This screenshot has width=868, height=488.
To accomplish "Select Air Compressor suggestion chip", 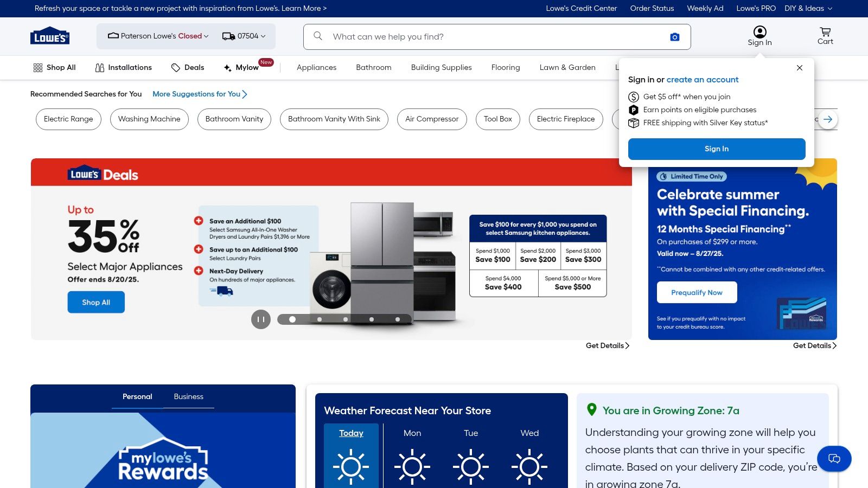I will click(x=432, y=119).
